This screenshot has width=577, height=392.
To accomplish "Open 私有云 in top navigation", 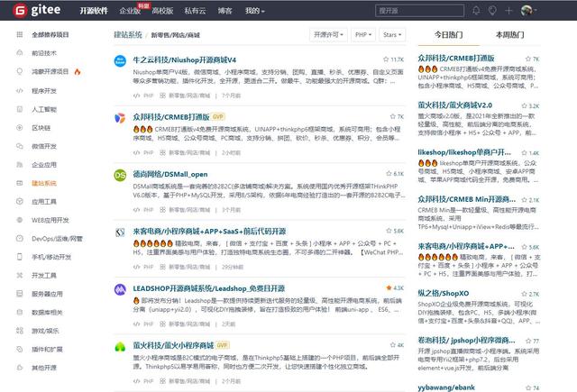I will (x=195, y=11).
